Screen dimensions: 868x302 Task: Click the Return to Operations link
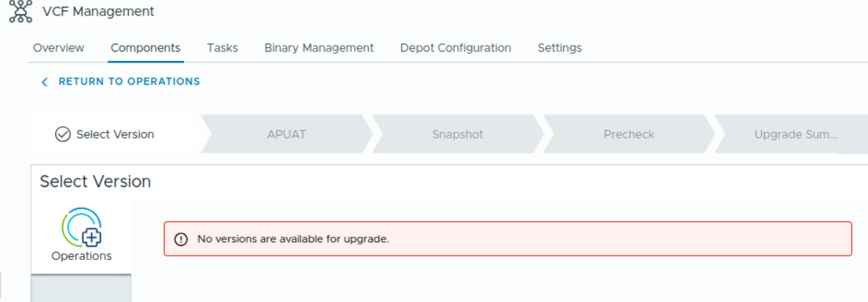click(x=129, y=82)
